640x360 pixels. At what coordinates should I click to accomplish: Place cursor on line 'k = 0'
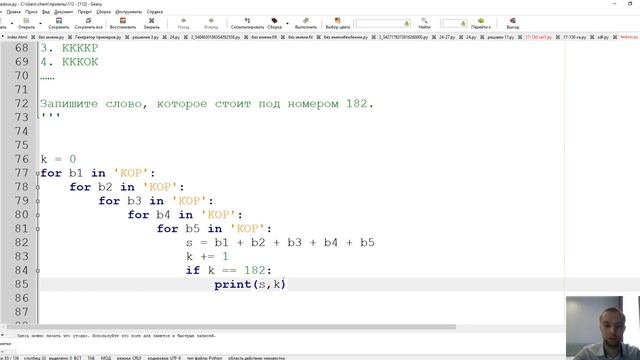tap(58, 159)
